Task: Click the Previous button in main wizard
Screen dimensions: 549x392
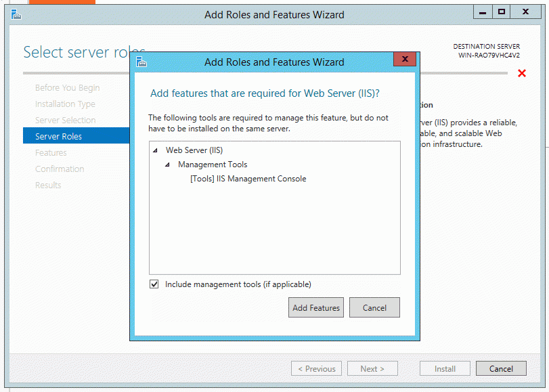Action: (316, 368)
